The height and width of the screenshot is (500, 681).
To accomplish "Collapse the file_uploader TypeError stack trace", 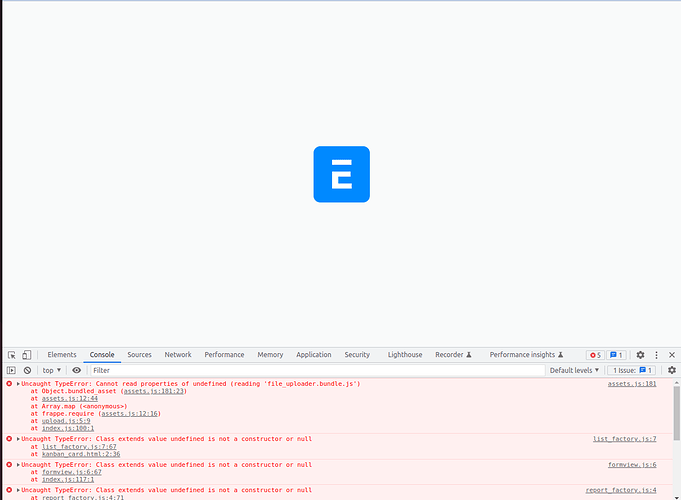I will click(x=18, y=384).
